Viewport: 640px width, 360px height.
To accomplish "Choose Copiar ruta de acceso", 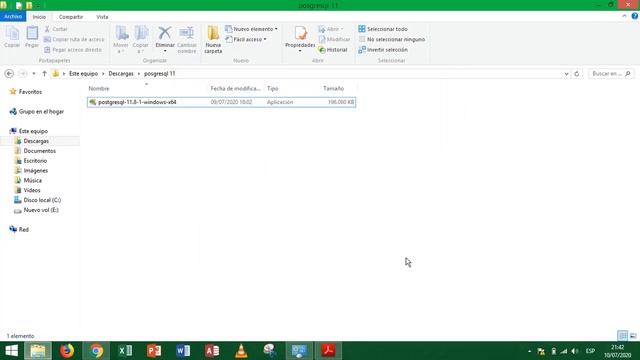I will (74, 39).
